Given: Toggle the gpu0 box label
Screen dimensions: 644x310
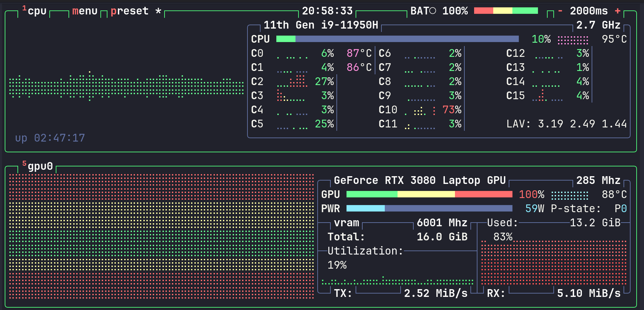Looking at the screenshot, I should (x=38, y=166).
